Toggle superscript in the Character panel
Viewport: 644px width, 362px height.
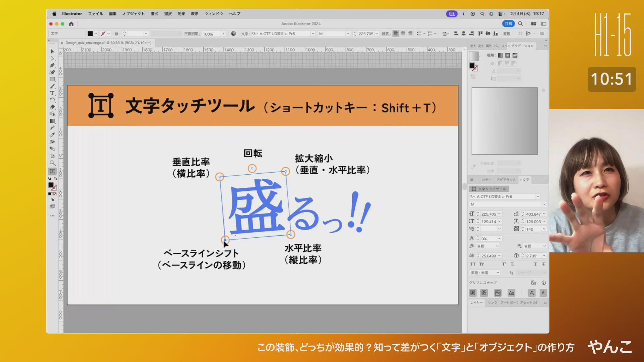(x=504, y=264)
